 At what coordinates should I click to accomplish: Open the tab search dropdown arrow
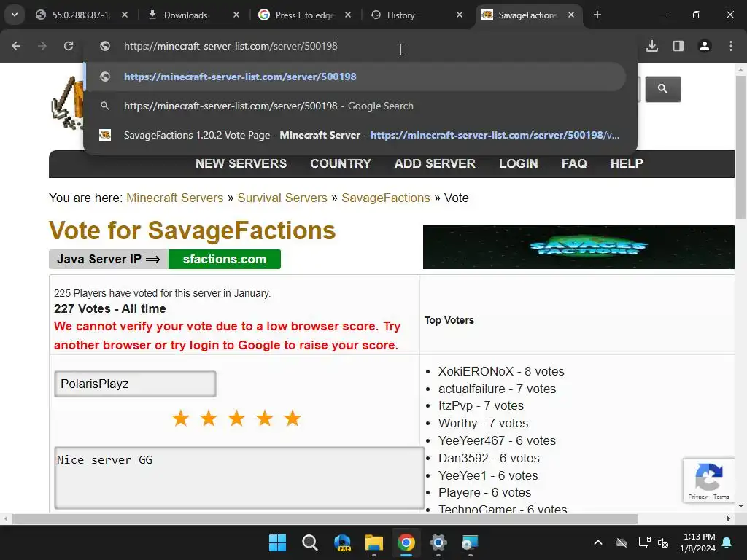pos(15,15)
